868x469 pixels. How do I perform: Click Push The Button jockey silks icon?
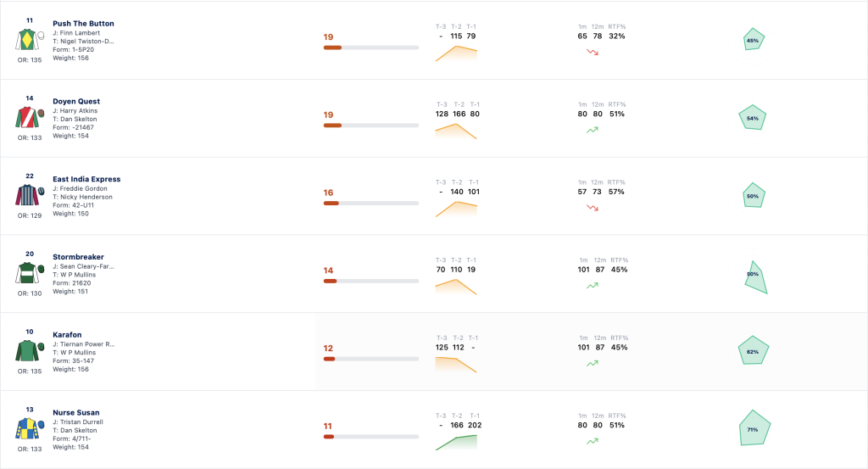(30, 40)
